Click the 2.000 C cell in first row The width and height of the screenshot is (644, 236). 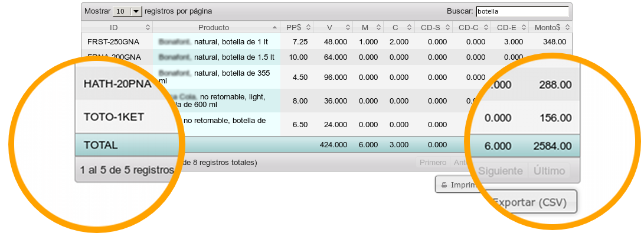tap(399, 42)
